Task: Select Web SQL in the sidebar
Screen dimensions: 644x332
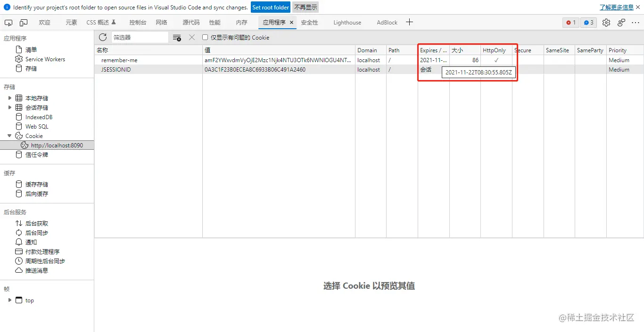Action: pos(37,126)
